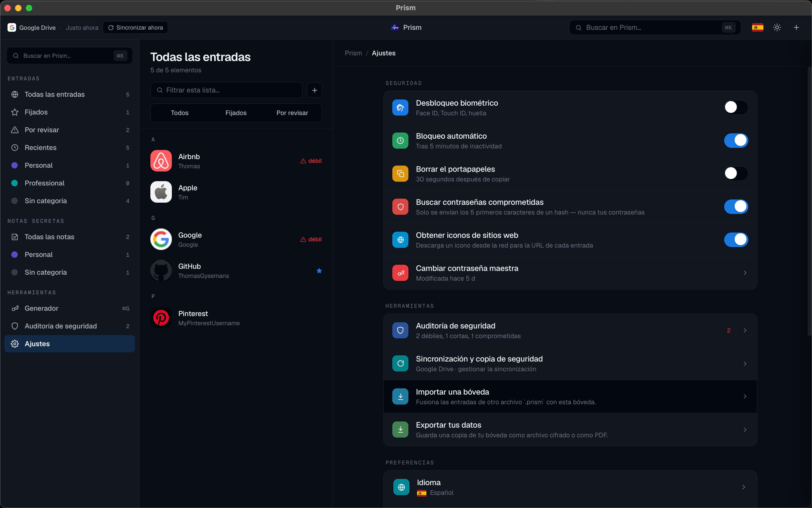
Task: Turn off Buscar contraseñas comprometidas switch
Action: [736, 207]
